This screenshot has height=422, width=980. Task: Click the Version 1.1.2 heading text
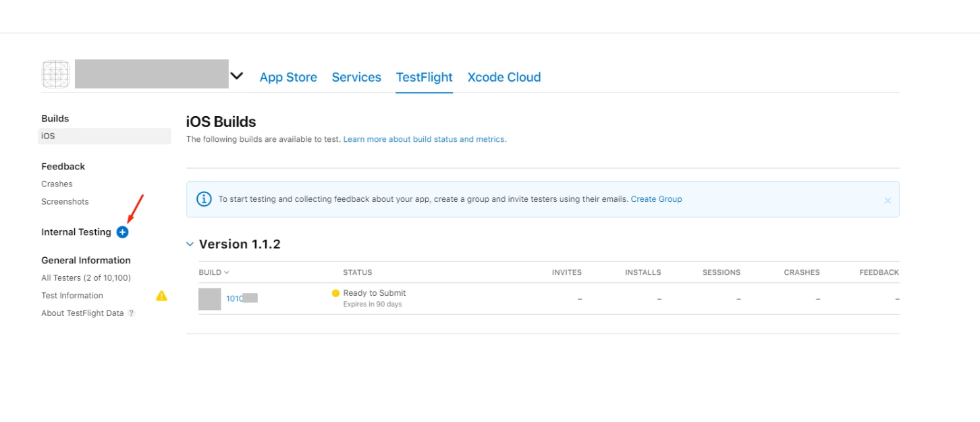click(240, 244)
